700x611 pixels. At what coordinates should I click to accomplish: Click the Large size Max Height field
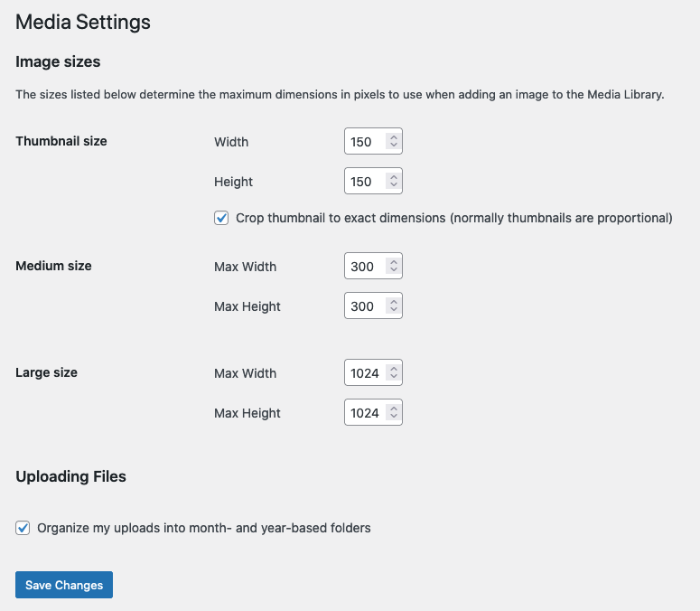364,413
